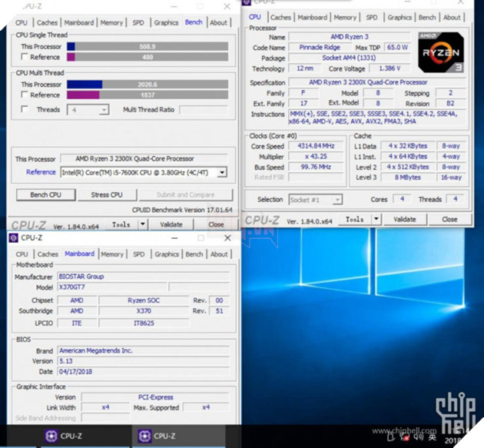The width and height of the screenshot is (484, 448).
Task: Click the system tray volume icon
Action: click(x=419, y=436)
